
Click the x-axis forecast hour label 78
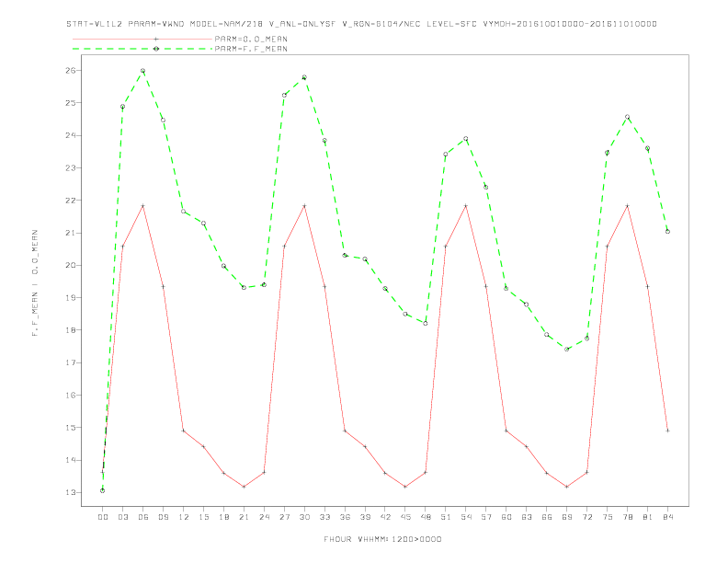[627, 517]
